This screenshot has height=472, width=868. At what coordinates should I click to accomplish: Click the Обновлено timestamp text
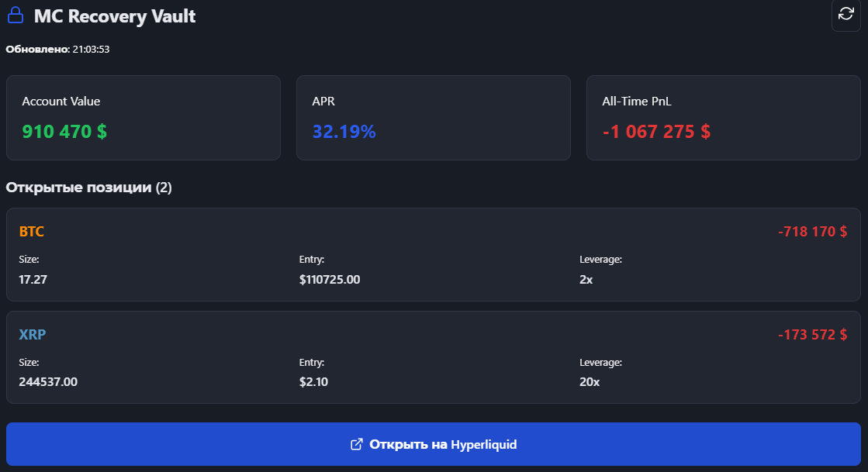[57, 50]
